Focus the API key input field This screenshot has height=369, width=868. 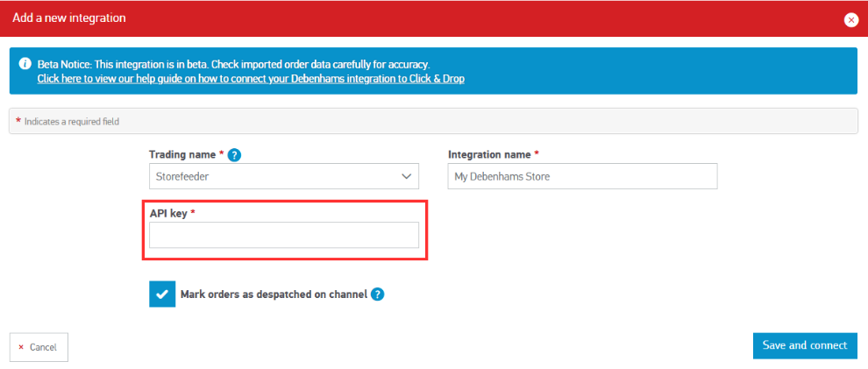point(283,235)
